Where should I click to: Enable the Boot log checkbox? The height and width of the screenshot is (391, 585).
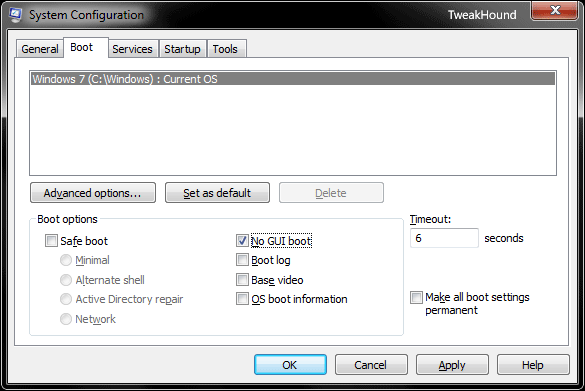coord(242,260)
